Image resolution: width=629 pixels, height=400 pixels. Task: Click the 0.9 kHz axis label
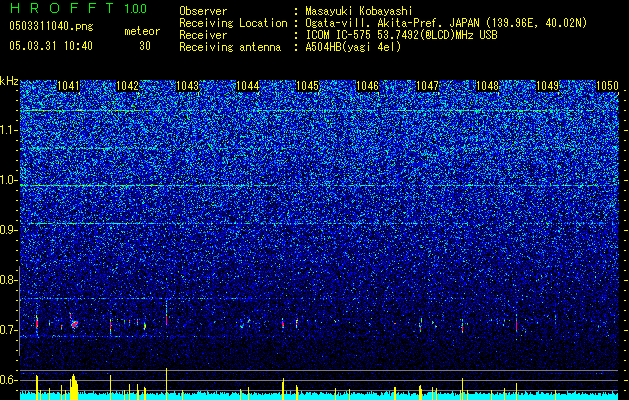point(8,230)
